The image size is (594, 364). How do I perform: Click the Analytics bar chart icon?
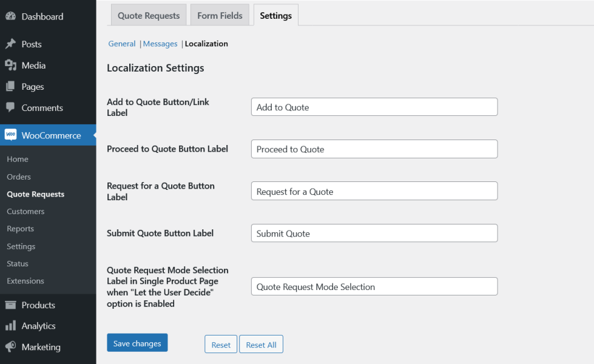tap(10, 326)
